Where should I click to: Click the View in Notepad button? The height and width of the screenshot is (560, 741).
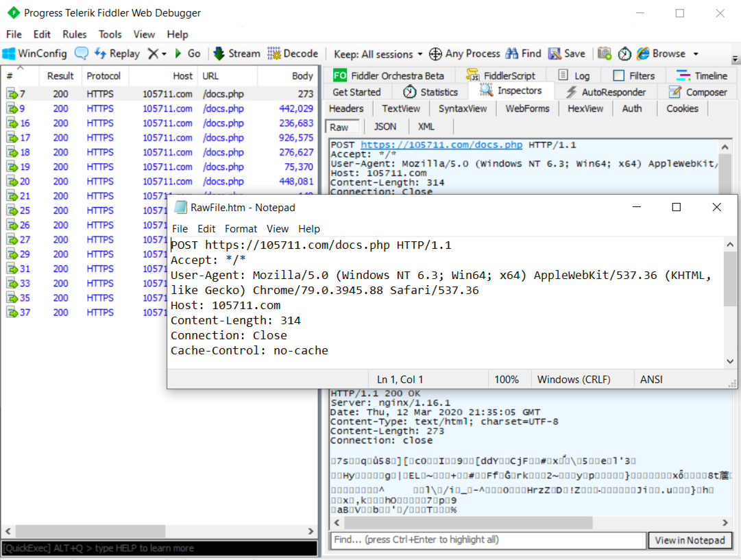pos(690,540)
